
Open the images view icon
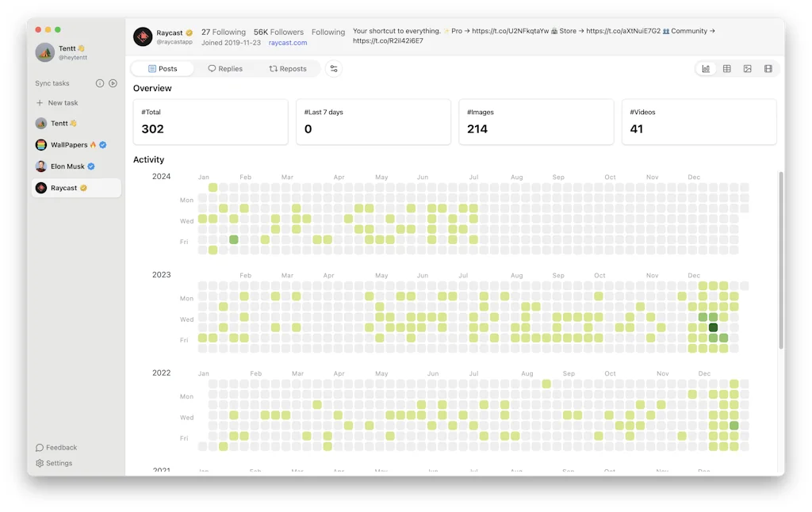tap(747, 68)
